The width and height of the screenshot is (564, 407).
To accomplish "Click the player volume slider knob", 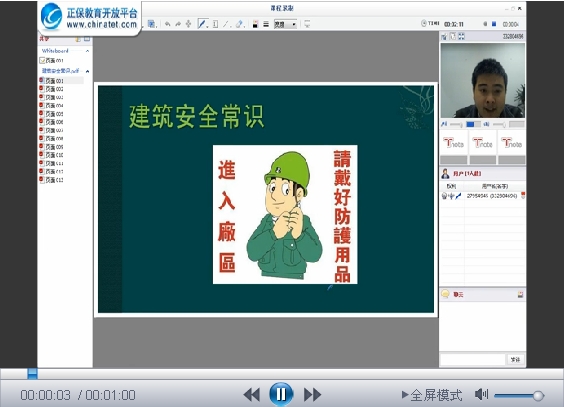I will point(538,395).
